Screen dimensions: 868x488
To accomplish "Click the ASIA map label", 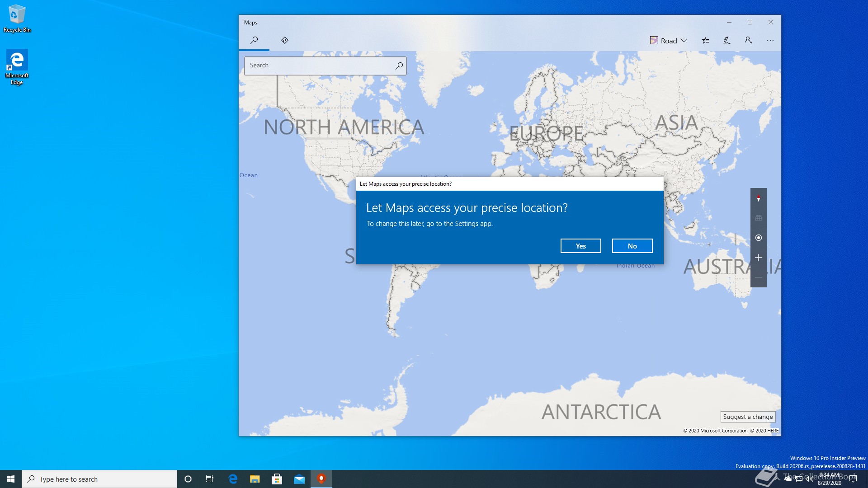I will [677, 122].
